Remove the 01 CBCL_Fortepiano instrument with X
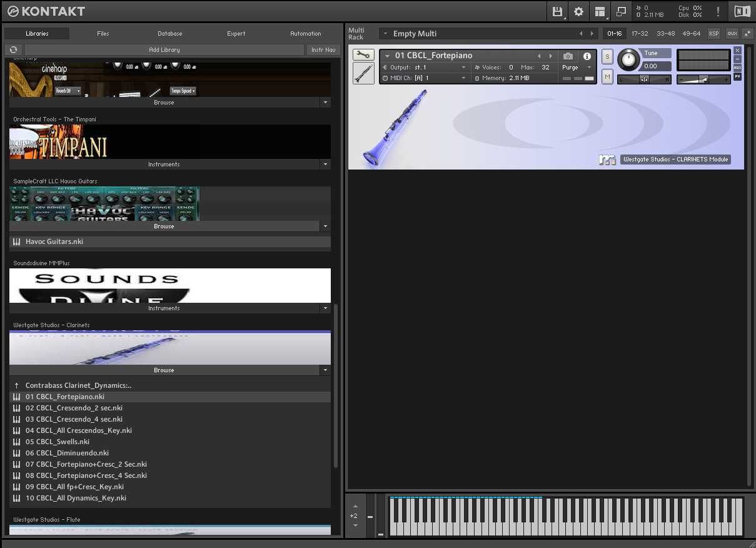The height and width of the screenshot is (548, 756). click(x=737, y=50)
